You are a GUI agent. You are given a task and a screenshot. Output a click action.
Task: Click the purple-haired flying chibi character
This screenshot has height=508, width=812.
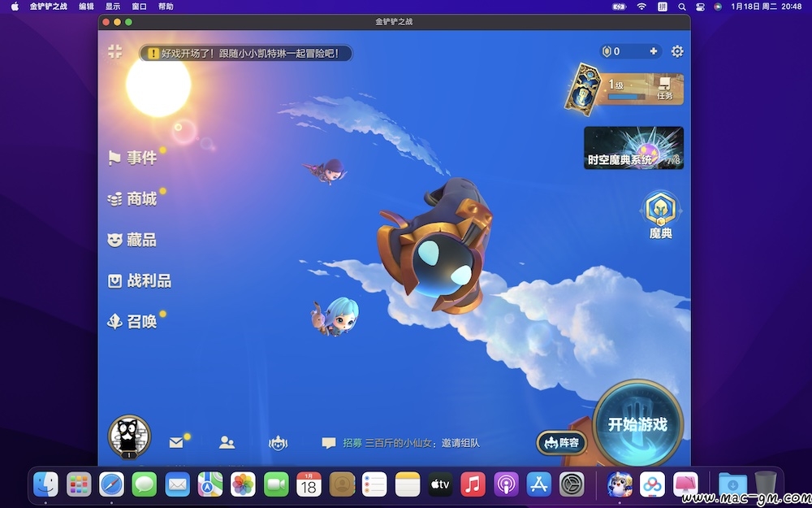tap(326, 172)
